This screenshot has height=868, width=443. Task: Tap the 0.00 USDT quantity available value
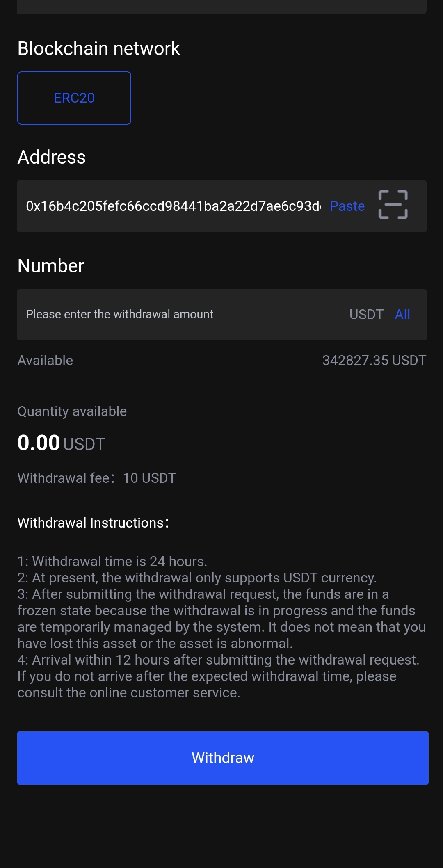pyautogui.click(x=62, y=443)
